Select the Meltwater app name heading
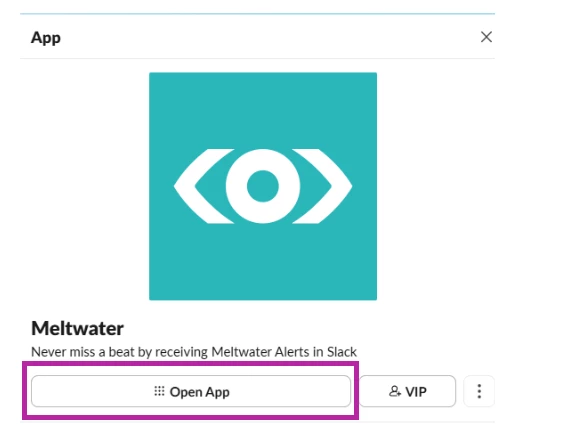Viewport: 567px width, 432px height. tap(77, 328)
